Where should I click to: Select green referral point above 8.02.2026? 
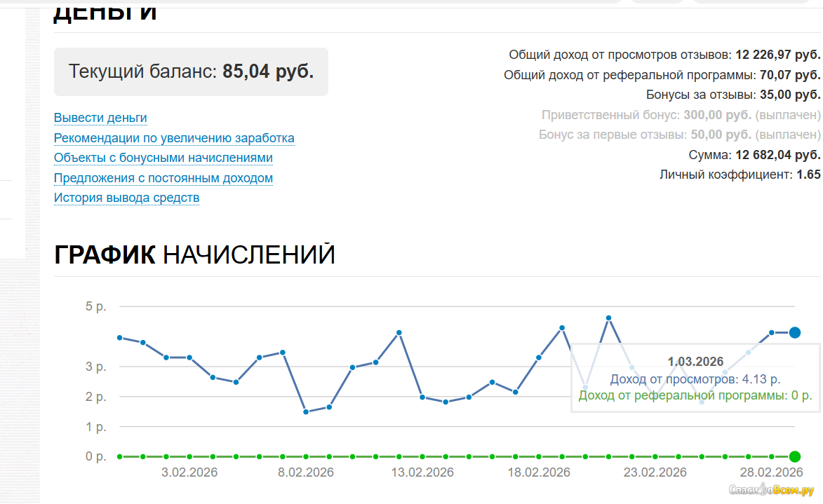[306, 456]
